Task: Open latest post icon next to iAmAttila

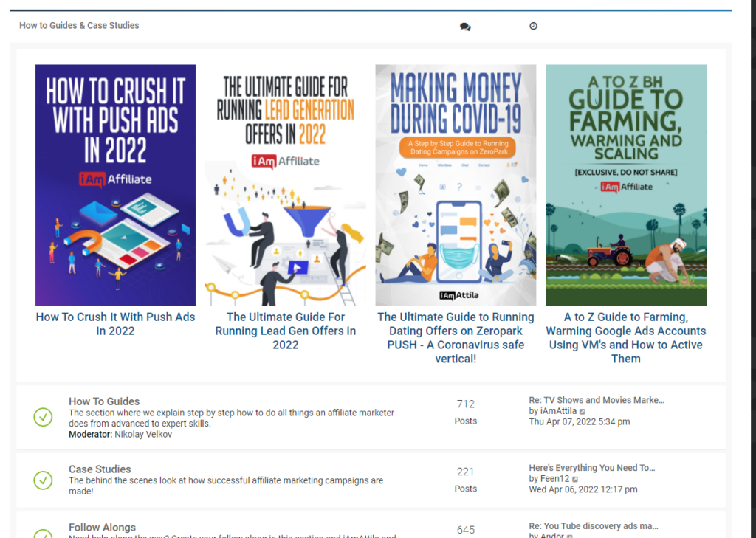Action: point(583,412)
